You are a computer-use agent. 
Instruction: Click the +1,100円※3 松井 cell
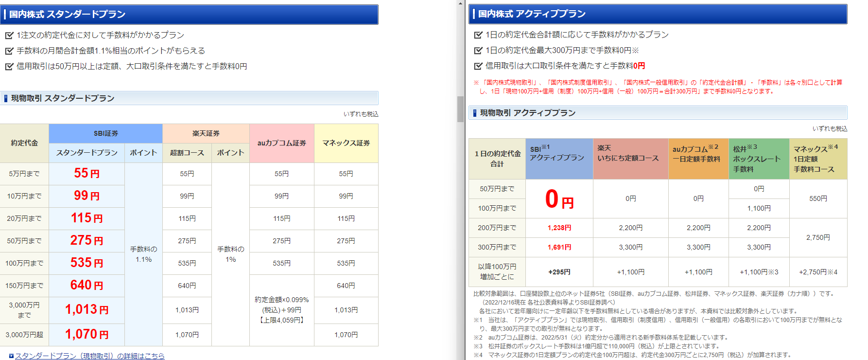(759, 272)
